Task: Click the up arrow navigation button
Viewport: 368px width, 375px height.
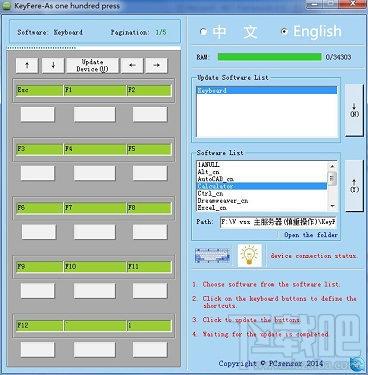Action: click(x=27, y=65)
